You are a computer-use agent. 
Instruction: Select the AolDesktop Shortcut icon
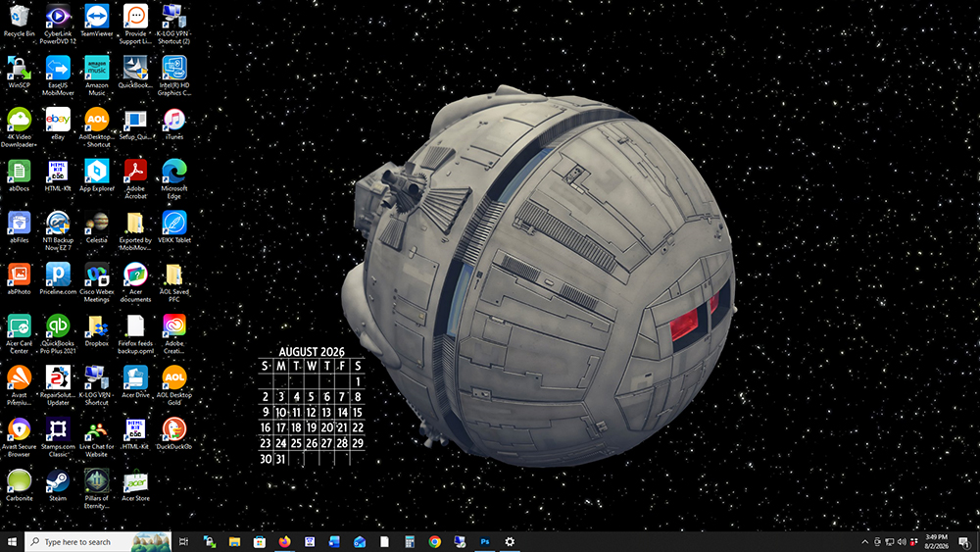(96, 127)
